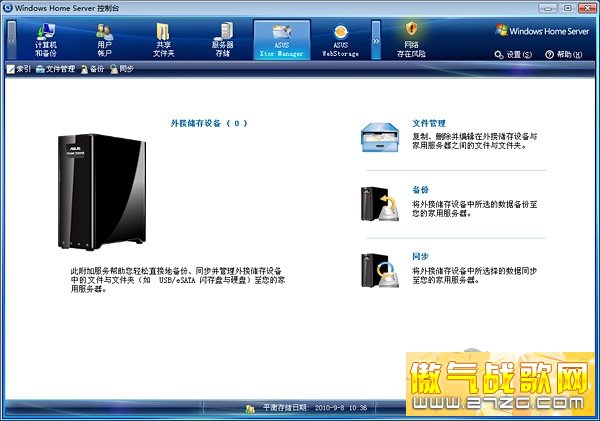600x421 pixels.
Task: Click the 平衡存储日期 status text
Action: click(x=315, y=408)
